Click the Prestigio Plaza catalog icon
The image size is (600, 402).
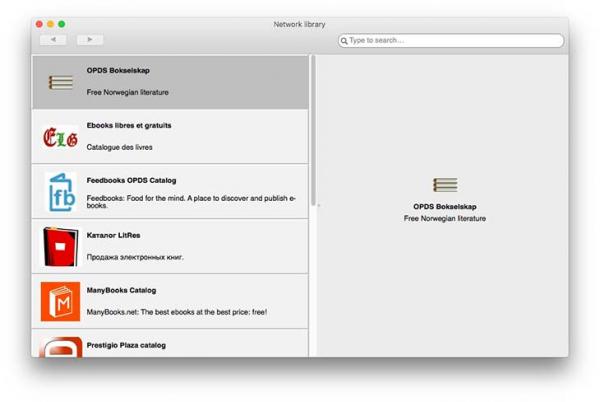point(60,347)
